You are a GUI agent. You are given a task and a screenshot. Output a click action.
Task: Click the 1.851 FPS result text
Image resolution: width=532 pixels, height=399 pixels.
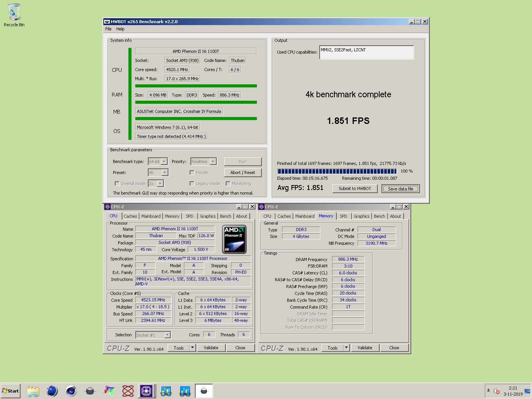(x=348, y=121)
